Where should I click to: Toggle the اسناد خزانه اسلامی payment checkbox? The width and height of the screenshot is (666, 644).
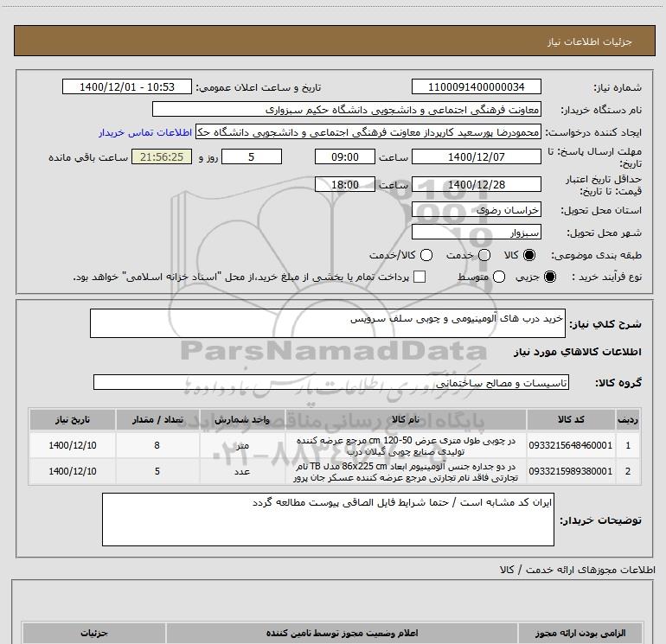coord(419,277)
